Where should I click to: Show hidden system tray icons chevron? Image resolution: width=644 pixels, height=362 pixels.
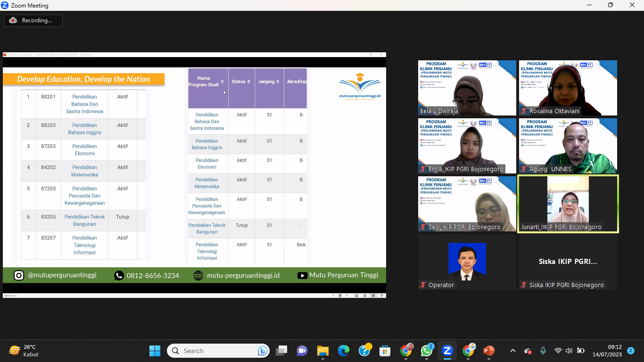pyautogui.click(x=513, y=351)
